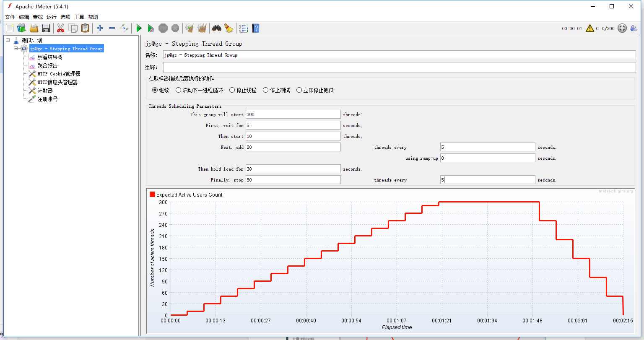644x340 pixels.
Task: Click the Copy icon in toolbar
Action: [x=73, y=28]
